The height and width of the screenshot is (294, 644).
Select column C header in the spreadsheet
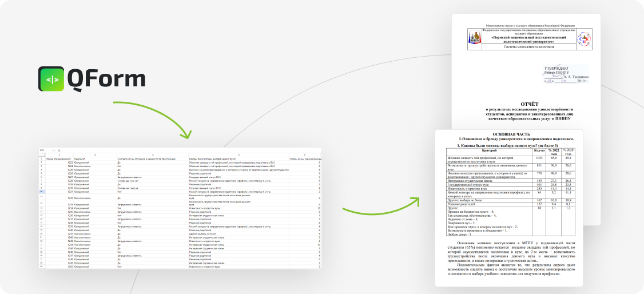click(x=153, y=155)
